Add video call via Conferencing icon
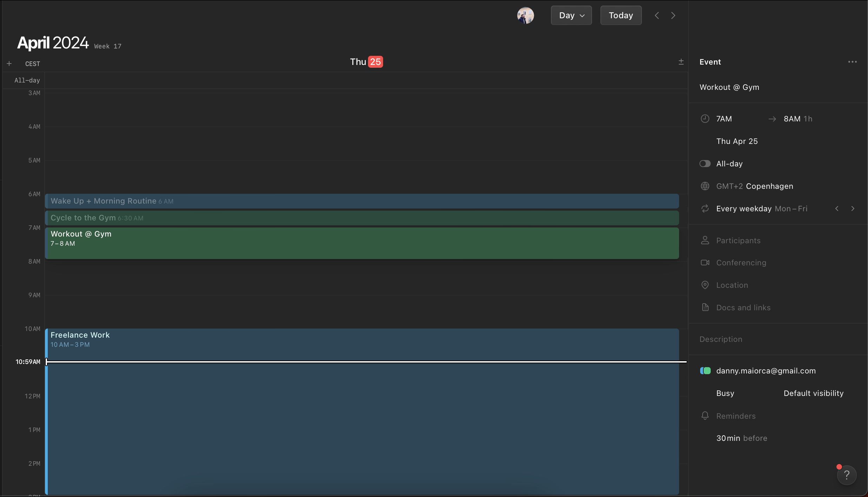868x497 pixels. pyautogui.click(x=705, y=263)
